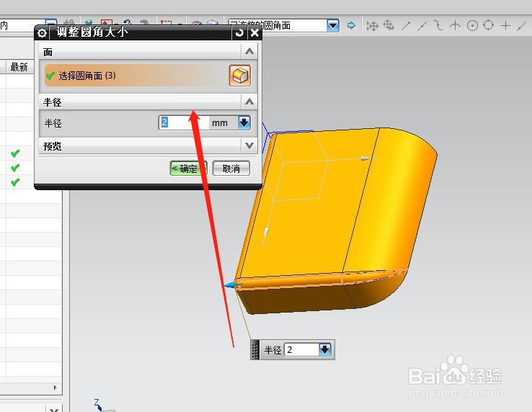
Task: Click the reset dialog arrow icon
Action: [239, 32]
